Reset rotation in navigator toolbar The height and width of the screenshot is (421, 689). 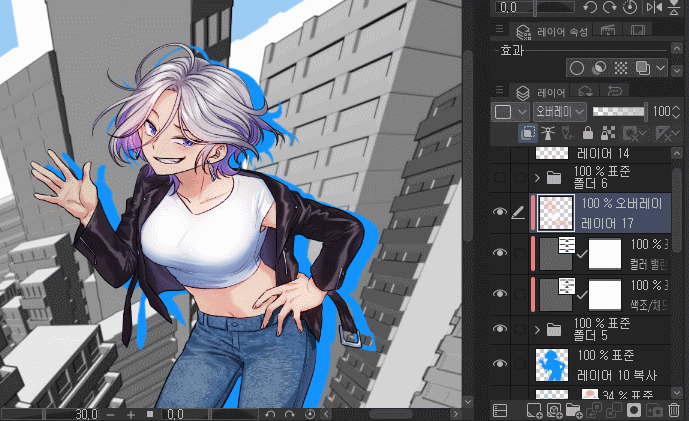pos(630,7)
